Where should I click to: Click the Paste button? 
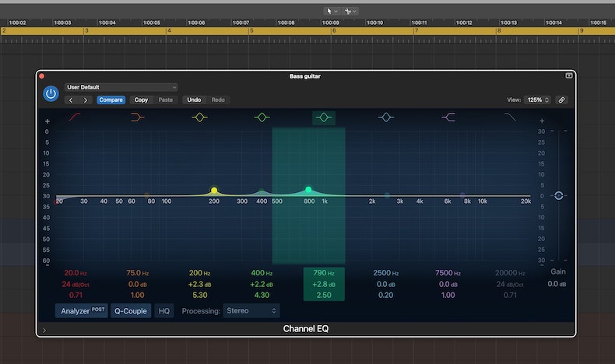(x=166, y=100)
